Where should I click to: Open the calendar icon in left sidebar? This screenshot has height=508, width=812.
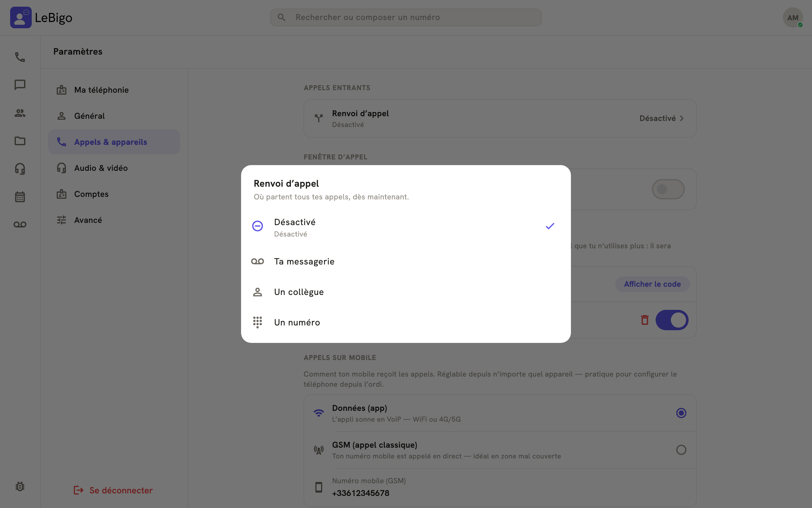click(x=20, y=197)
